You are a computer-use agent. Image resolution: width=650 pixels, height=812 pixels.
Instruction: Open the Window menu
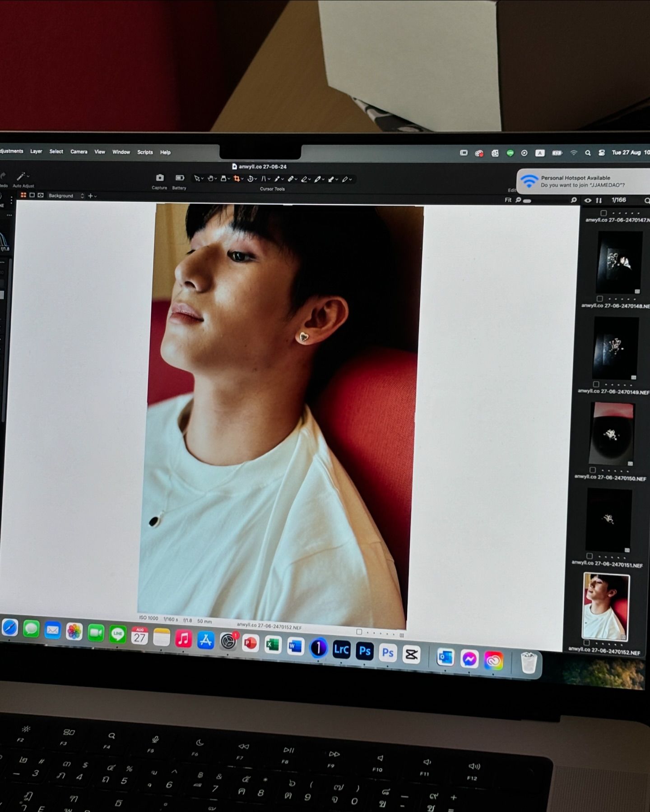[x=121, y=152]
